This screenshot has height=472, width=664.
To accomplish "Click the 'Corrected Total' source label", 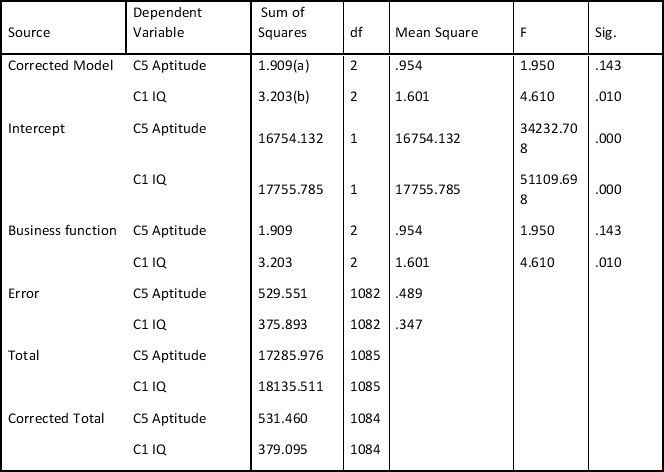I will (56, 418).
